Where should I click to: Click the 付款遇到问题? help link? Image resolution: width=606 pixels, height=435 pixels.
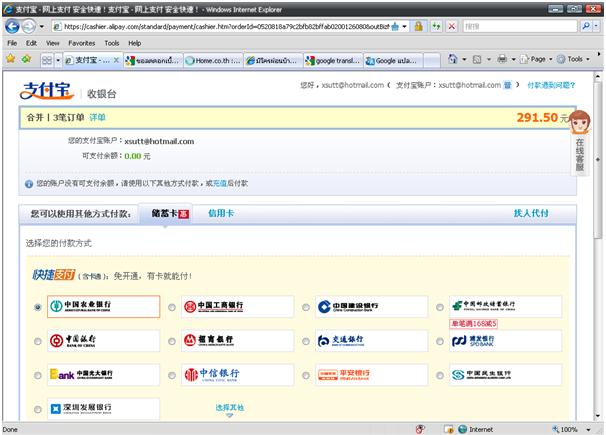pyautogui.click(x=551, y=85)
